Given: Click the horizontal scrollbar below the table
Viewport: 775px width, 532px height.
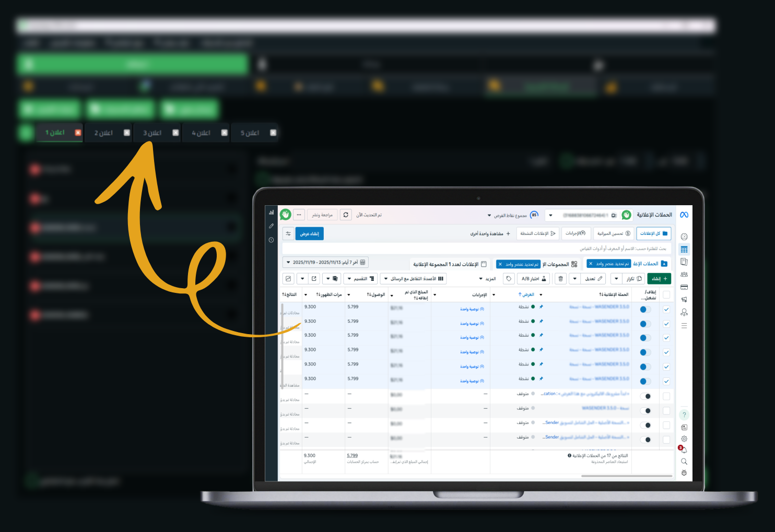Looking at the screenshot, I should pos(626,476).
